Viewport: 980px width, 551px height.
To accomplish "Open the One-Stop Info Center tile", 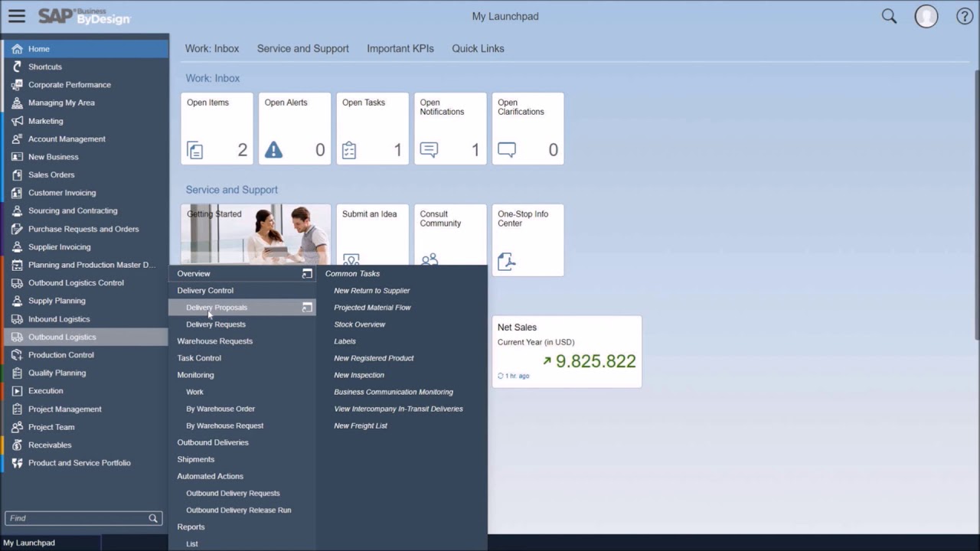I will click(x=528, y=240).
